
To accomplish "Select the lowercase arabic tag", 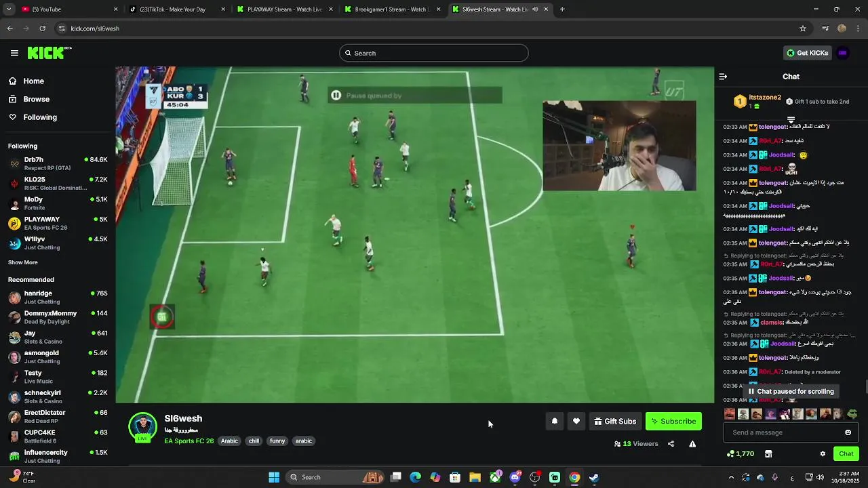I will [x=304, y=441].
